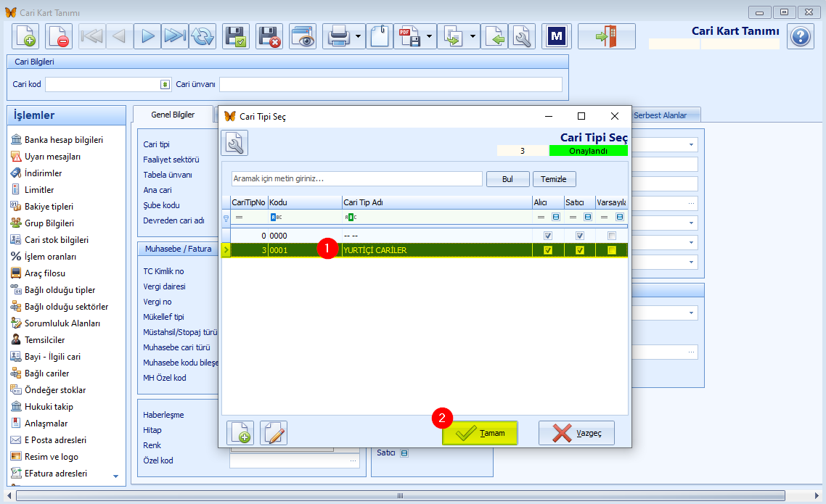
Task: Toggle Satıcı checkbox for YURTİÇİ CARİLER row
Action: pyautogui.click(x=579, y=250)
